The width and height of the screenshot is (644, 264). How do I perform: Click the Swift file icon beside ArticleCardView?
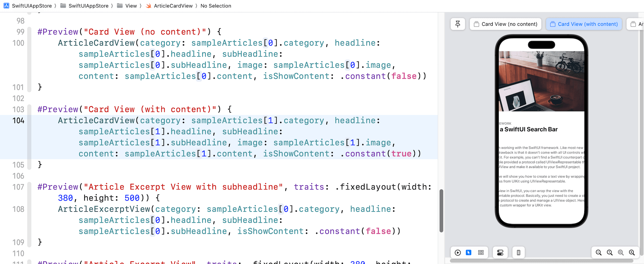point(148,6)
